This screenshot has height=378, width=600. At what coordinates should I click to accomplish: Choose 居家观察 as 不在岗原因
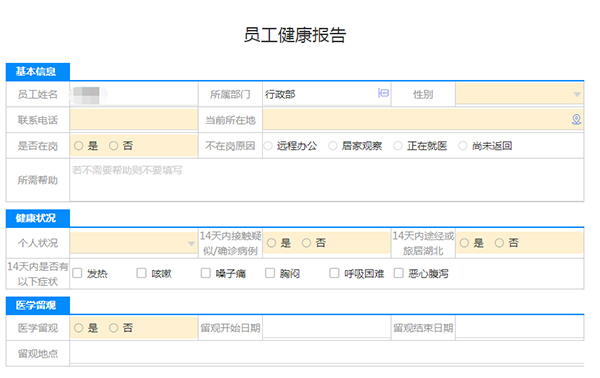click(x=333, y=146)
